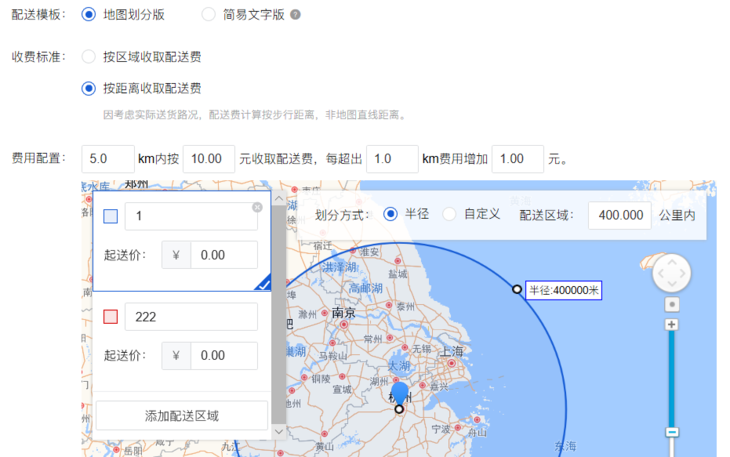
Task: Click the map zoom slider handle
Action: 672,432
